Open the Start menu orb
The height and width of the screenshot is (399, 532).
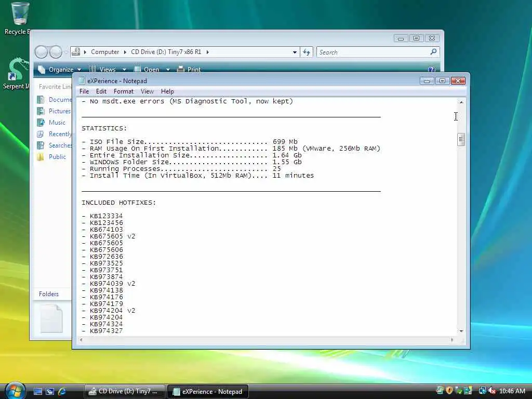(x=14, y=391)
